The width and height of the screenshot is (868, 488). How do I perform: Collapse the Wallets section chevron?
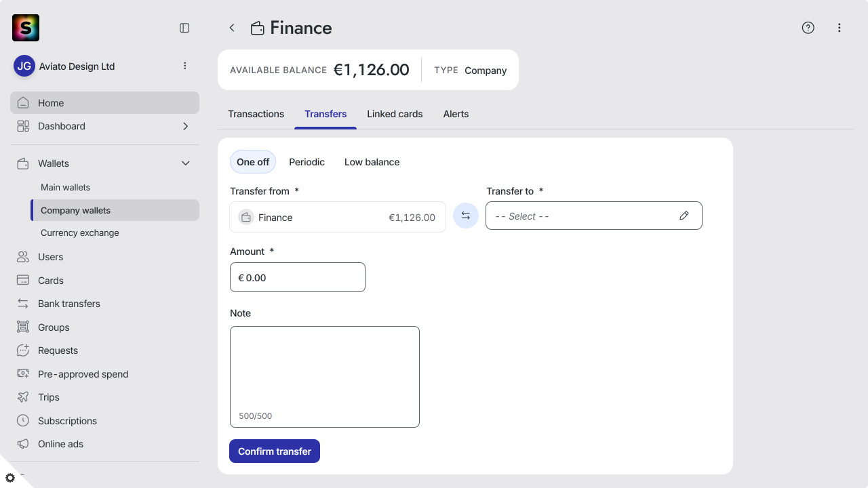click(186, 163)
